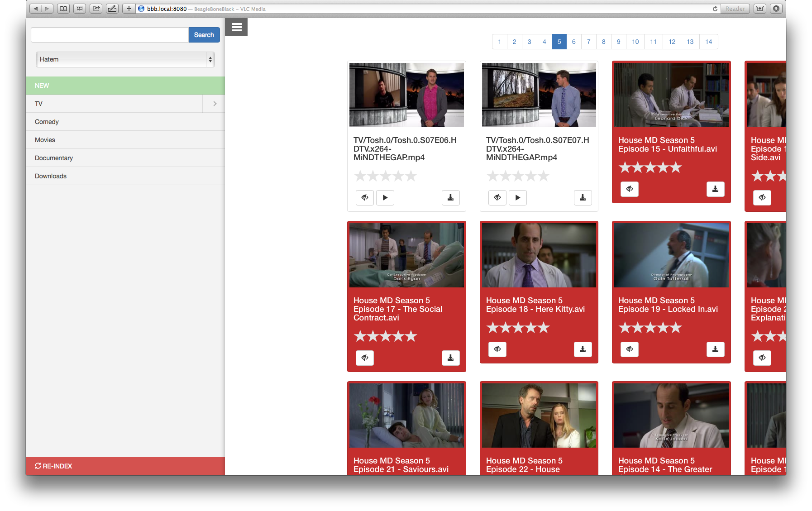
Task: Go to page 7
Action: tap(589, 42)
